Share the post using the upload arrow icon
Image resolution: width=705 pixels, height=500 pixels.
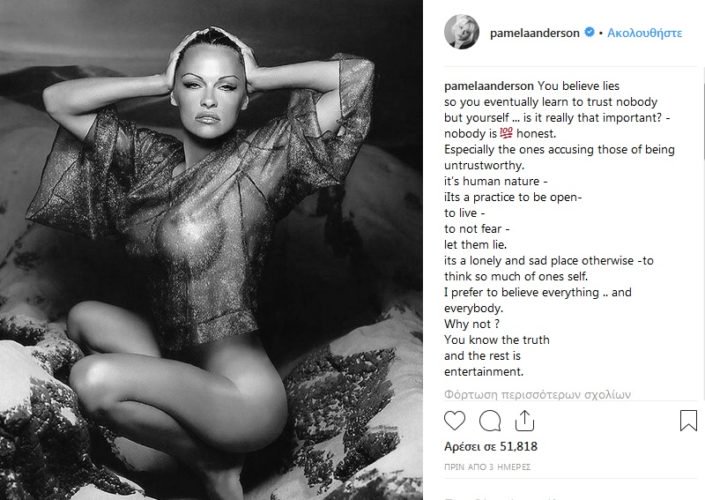(x=524, y=420)
